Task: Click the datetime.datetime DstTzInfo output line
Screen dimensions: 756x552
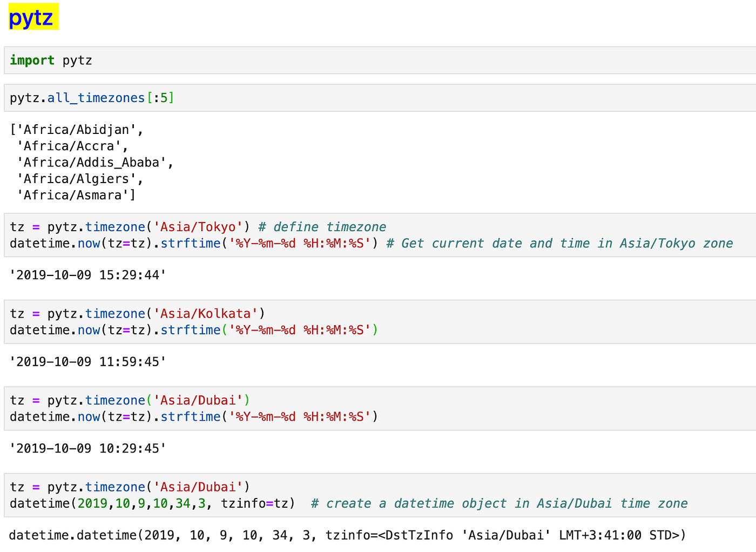Action: [x=348, y=535]
